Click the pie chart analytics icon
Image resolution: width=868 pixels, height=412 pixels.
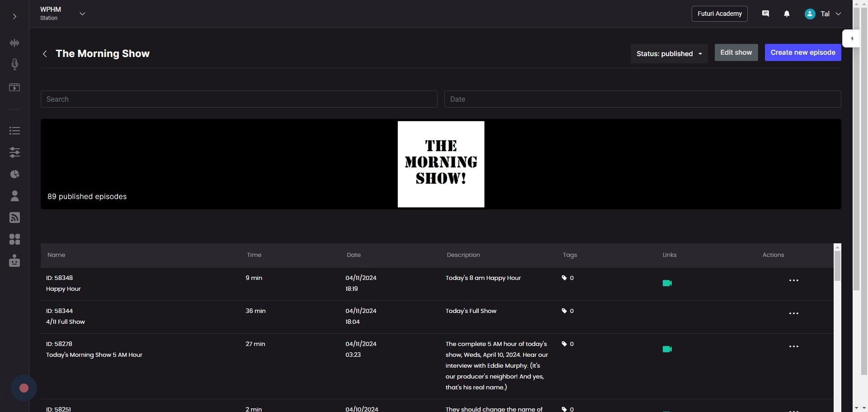point(14,174)
